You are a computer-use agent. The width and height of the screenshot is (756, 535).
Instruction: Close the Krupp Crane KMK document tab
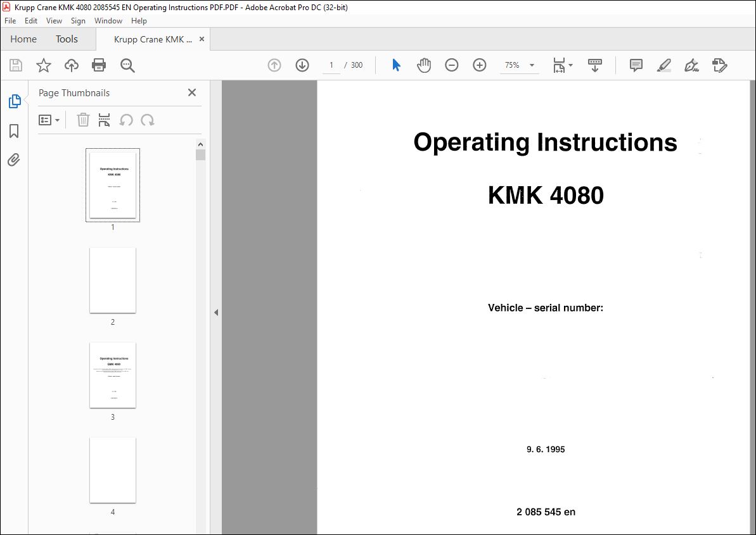tap(202, 39)
